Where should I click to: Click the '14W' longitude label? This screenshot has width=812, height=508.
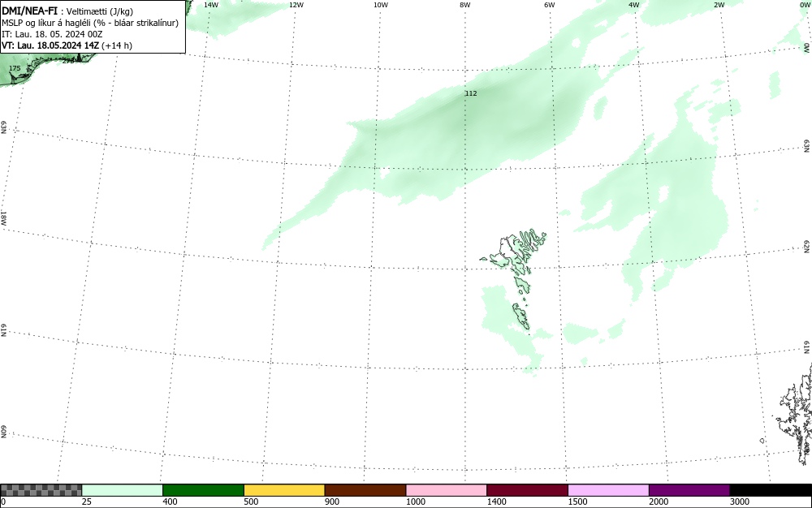(x=211, y=5)
